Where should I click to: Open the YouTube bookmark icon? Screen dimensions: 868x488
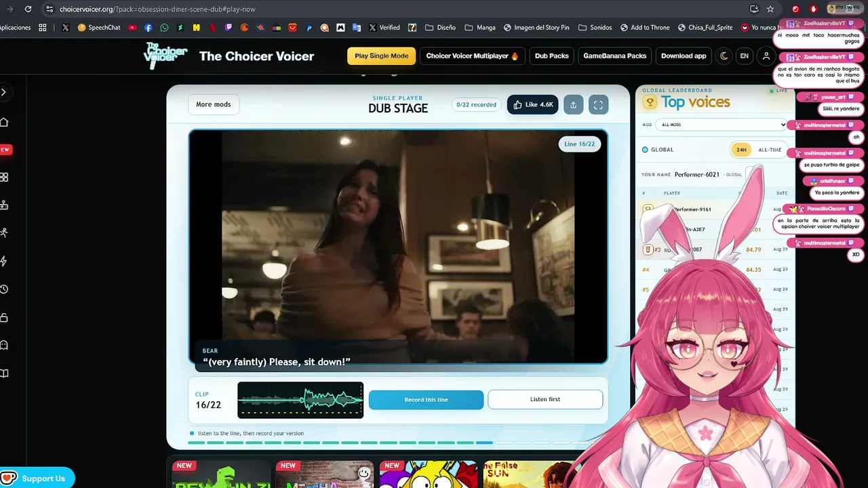pyautogui.click(x=132, y=28)
